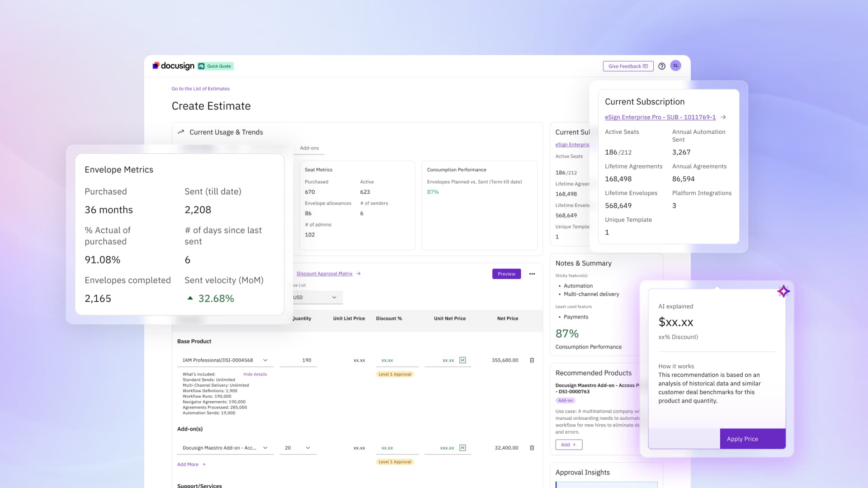This screenshot has width=868, height=488.
Task: Open the eSign Enterprise Pro subscription link
Action: tap(660, 117)
